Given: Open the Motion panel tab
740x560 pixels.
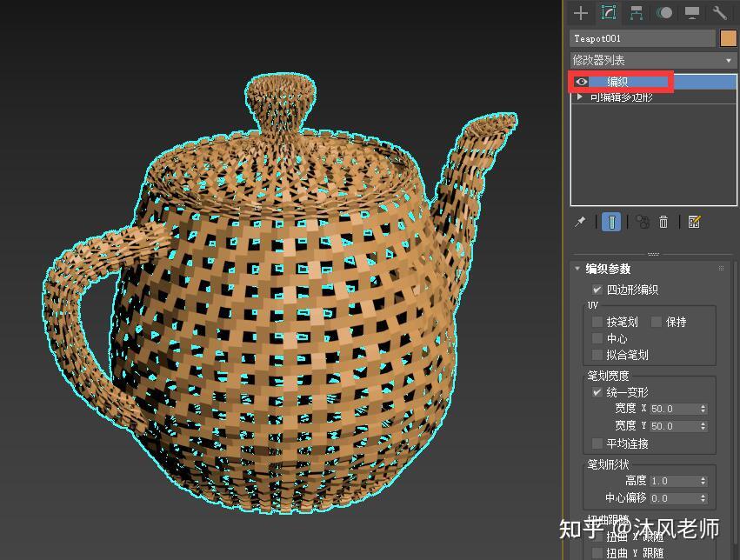Looking at the screenshot, I should pos(664,13).
